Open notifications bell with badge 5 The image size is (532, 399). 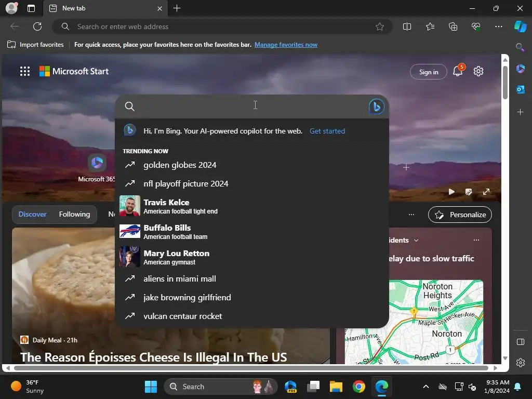click(x=458, y=71)
